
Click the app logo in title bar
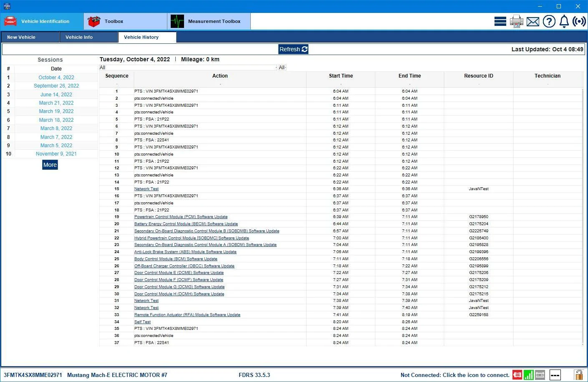tap(7, 6)
